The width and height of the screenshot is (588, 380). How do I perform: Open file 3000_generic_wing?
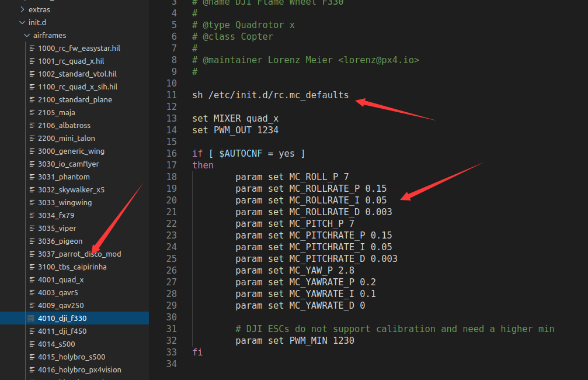pos(71,151)
